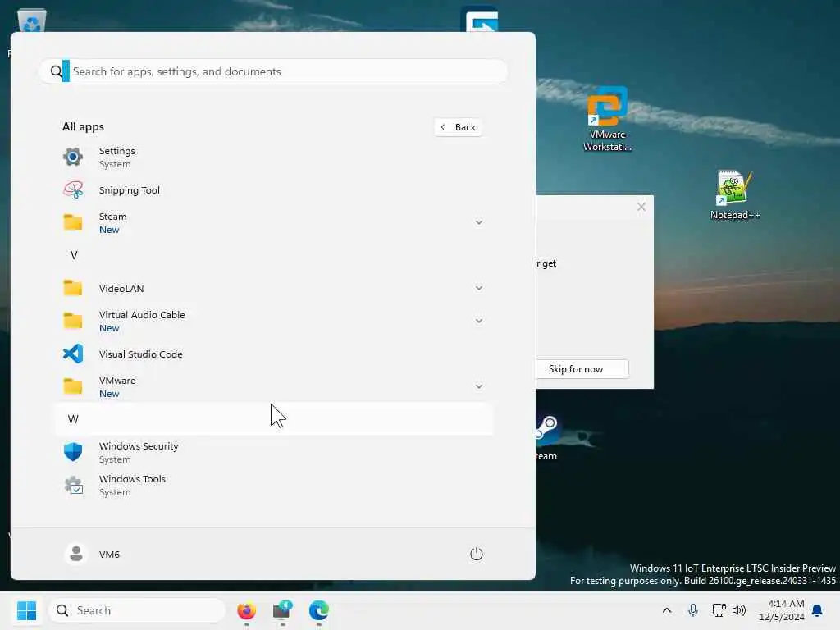Image resolution: width=840 pixels, height=630 pixels.
Task: Select the Notepad++ desktop shortcut
Action: click(734, 195)
